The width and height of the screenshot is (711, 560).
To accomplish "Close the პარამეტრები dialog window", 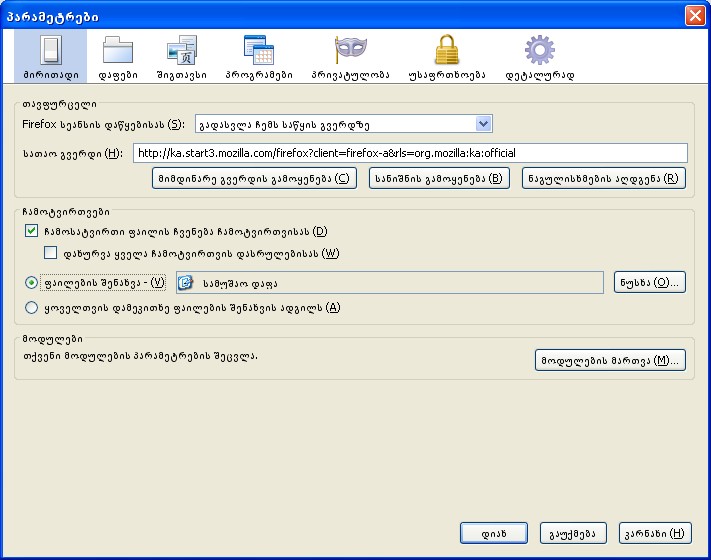I will point(695,16).
